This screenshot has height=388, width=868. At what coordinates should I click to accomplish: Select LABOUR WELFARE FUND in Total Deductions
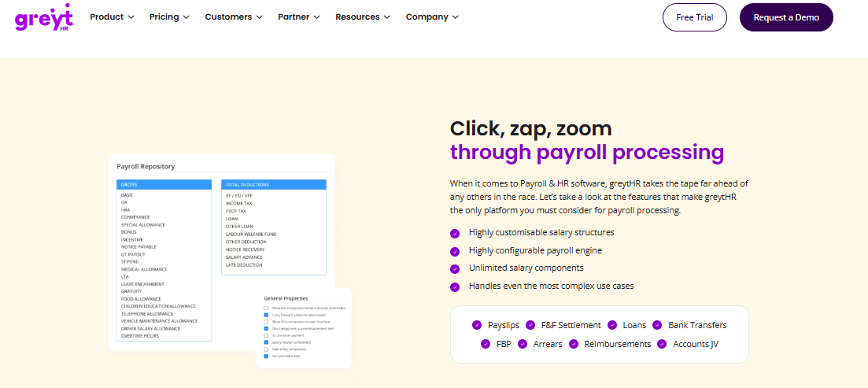(251, 234)
